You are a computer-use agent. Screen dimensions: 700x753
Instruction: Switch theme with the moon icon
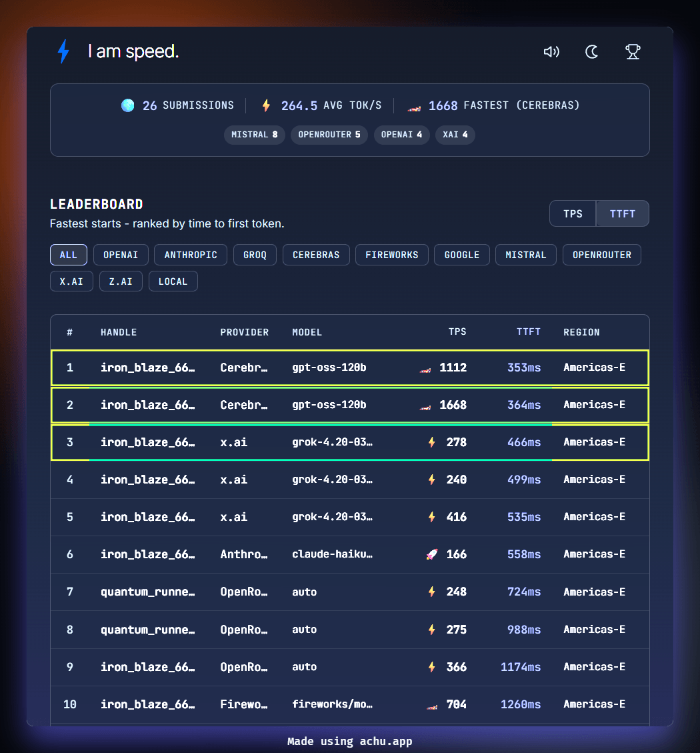coord(592,51)
